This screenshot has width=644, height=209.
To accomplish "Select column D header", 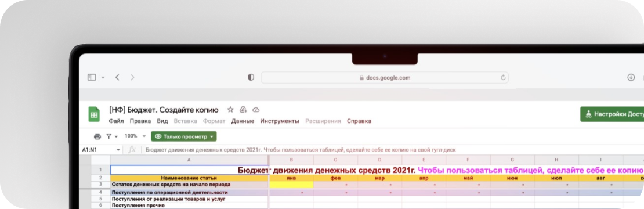I will point(379,160).
